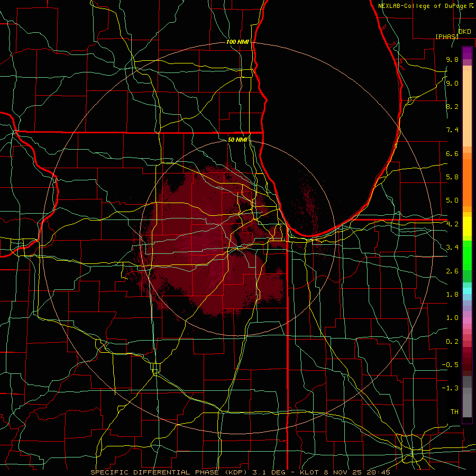Select the -0.5 legend value
This screenshot has width=476, height=476.
(x=450, y=365)
